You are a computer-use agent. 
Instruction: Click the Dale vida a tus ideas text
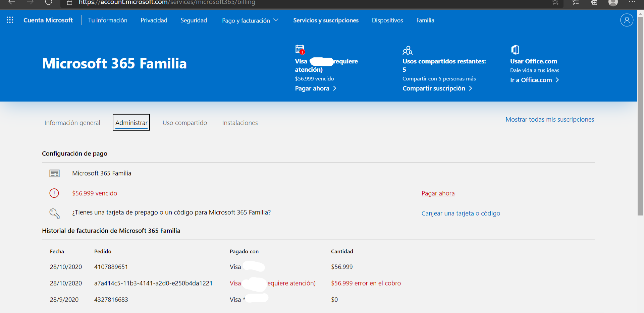click(535, 70)
